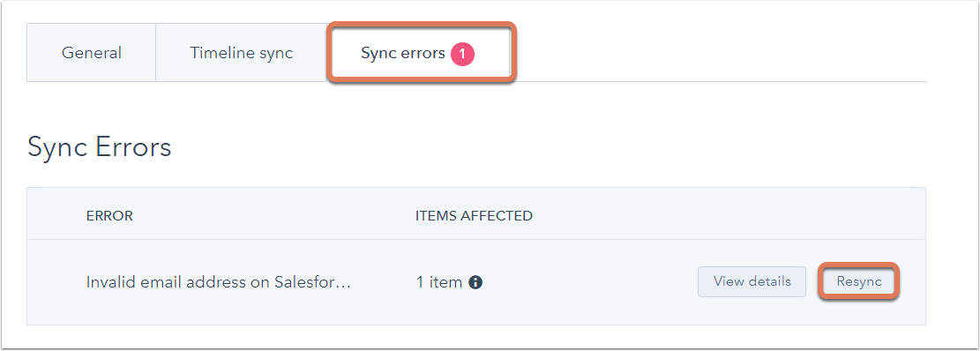Click the error count badge showing 1
The image size is (980, 351).
pyautogui.click(x=462, y=55)
